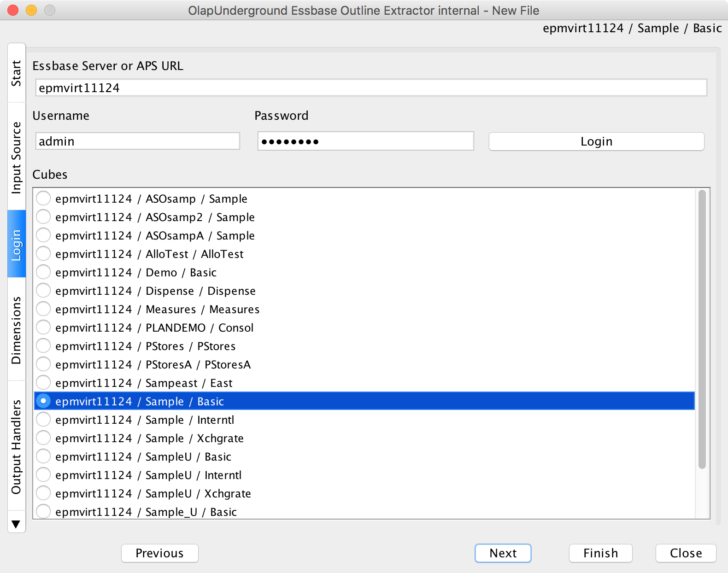
Task: Select the AlloTest / AlloTest cube
Action: coord(43,254)
